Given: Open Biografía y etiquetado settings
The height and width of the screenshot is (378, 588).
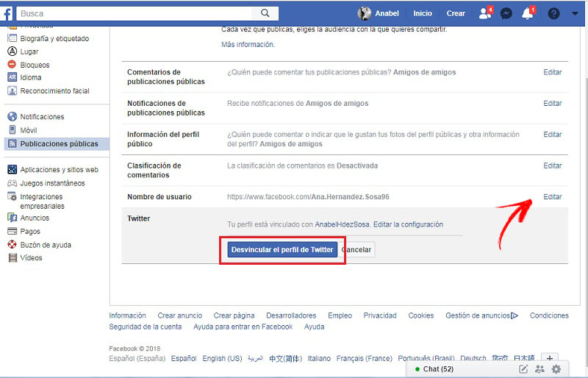Looking at the screenshot, I should pos(54,38).
